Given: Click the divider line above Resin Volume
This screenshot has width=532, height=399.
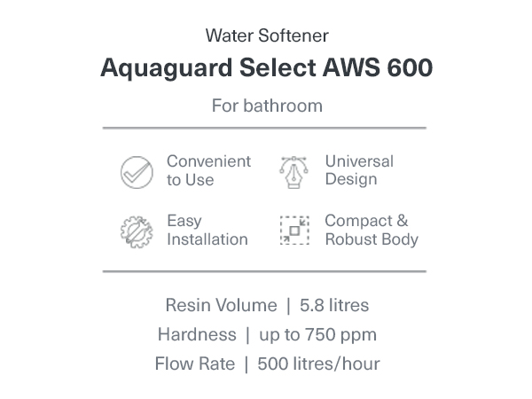Looking at the screenshot, I should (264, 271).
